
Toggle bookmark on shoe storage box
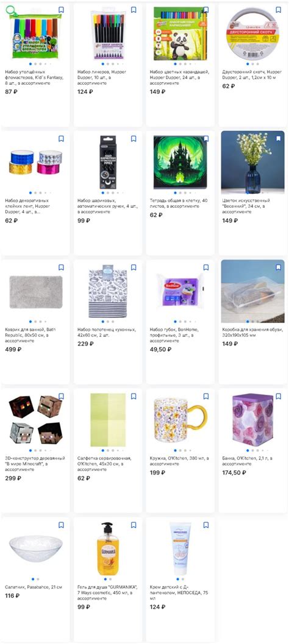(x=278, y=267)
